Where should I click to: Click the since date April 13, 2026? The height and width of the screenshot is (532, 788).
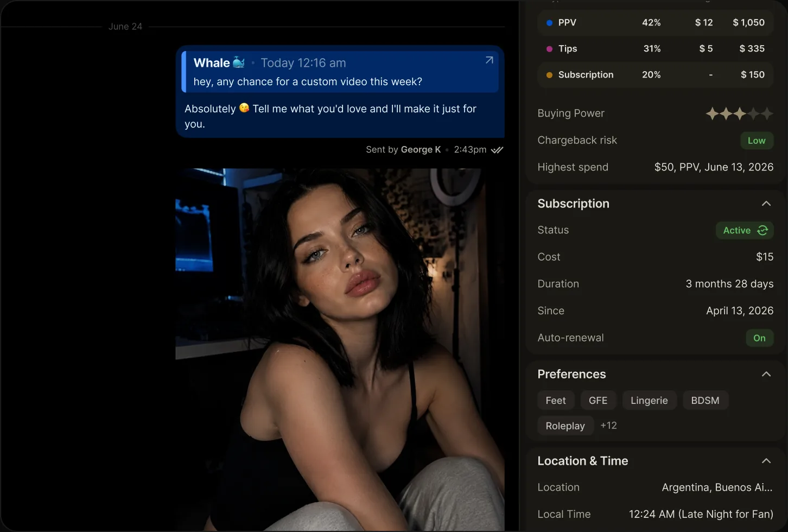click(x=740, y=311)
